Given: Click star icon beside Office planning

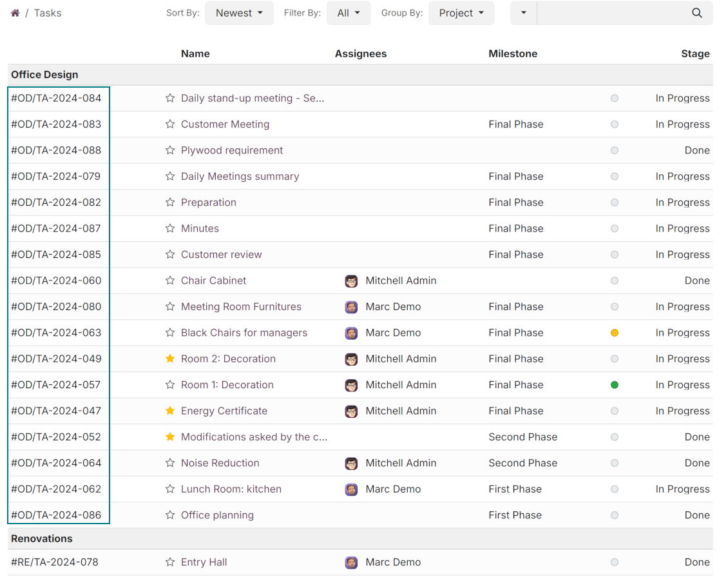Looking at the screenshot, I should [170, 515].
